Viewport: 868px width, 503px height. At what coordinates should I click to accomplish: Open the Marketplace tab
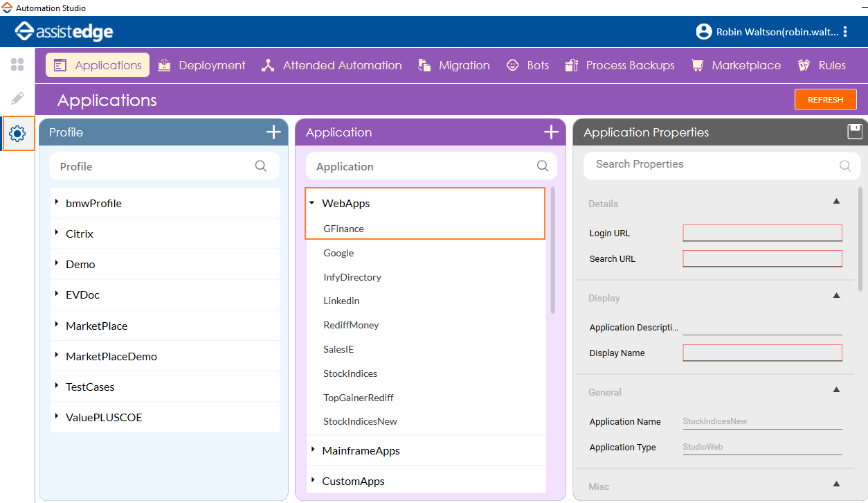(736, 65)
